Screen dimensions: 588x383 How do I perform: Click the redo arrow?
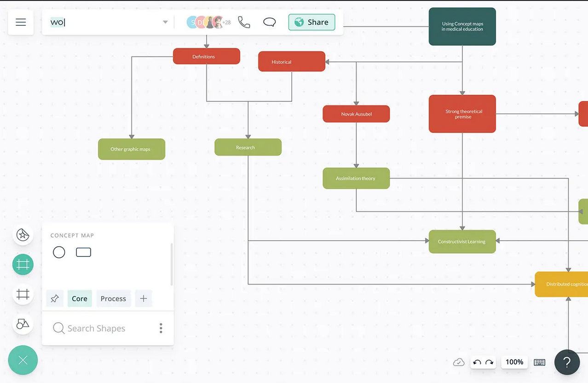(490, 362)
